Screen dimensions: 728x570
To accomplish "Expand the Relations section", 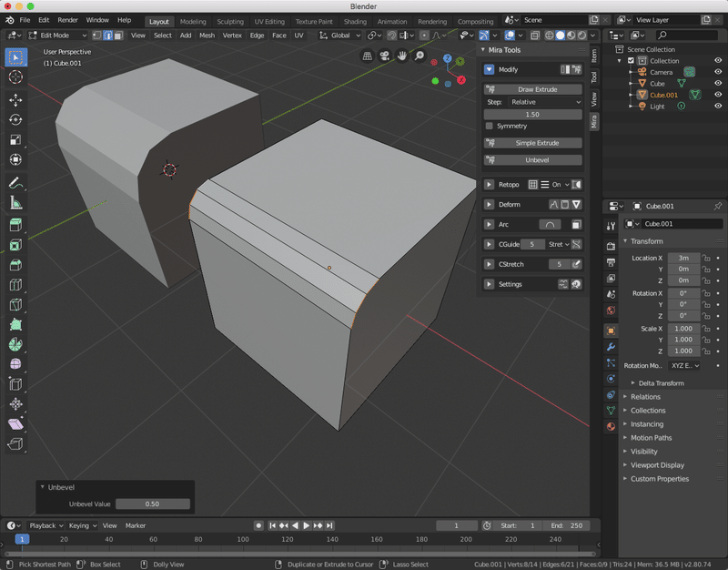I will (x=645, y=397).
